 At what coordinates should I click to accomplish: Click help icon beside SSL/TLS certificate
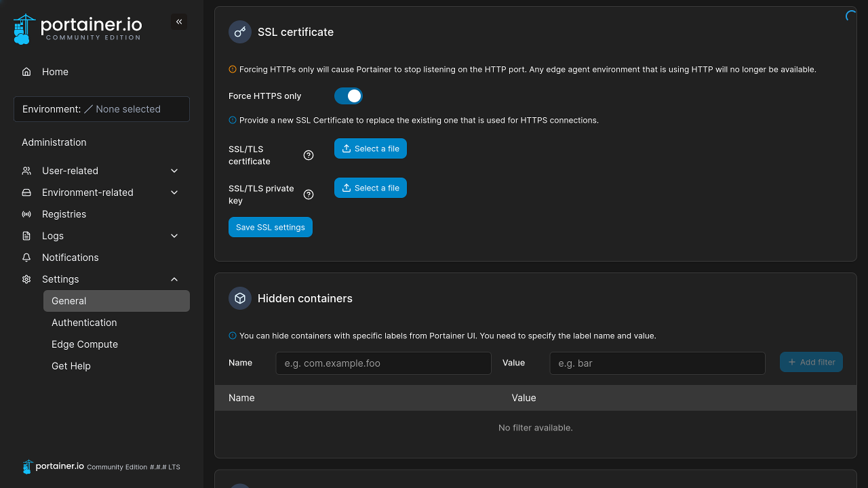tap(309, 155)
